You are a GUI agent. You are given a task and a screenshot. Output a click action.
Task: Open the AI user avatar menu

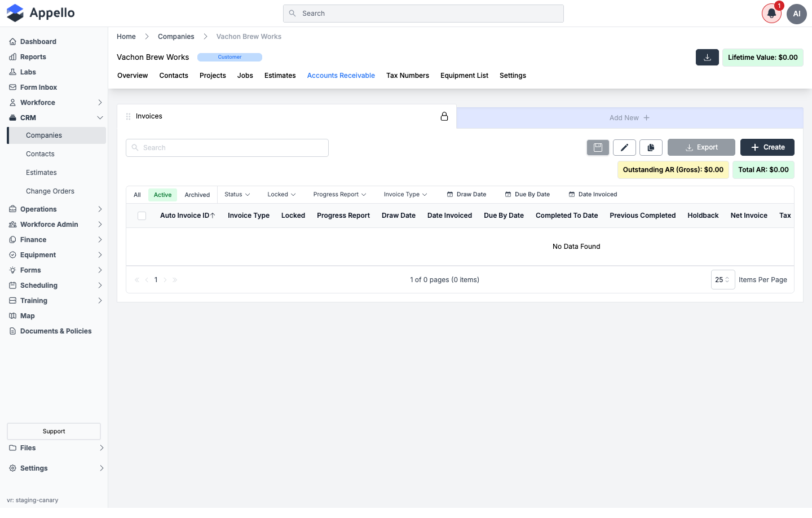[797, 14]
